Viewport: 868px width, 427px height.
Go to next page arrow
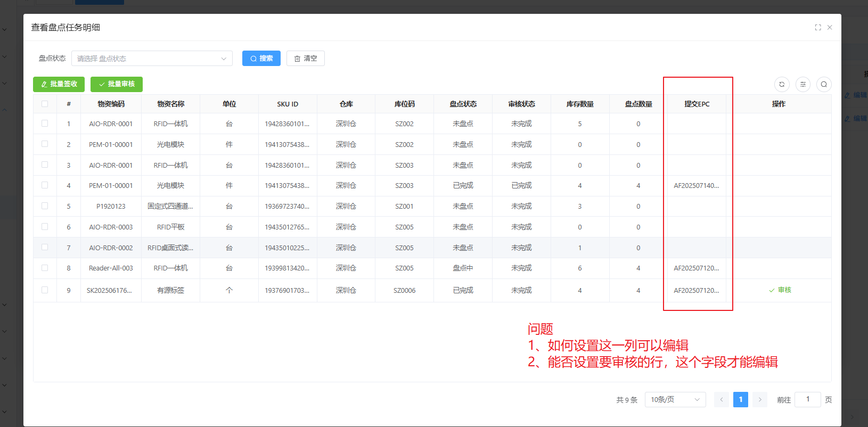(x=760, y=399)
